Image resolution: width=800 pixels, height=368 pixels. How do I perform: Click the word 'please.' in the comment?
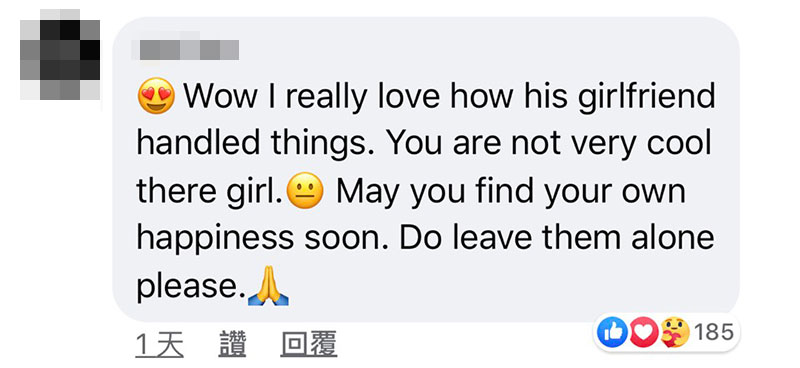tap(191, 288)
